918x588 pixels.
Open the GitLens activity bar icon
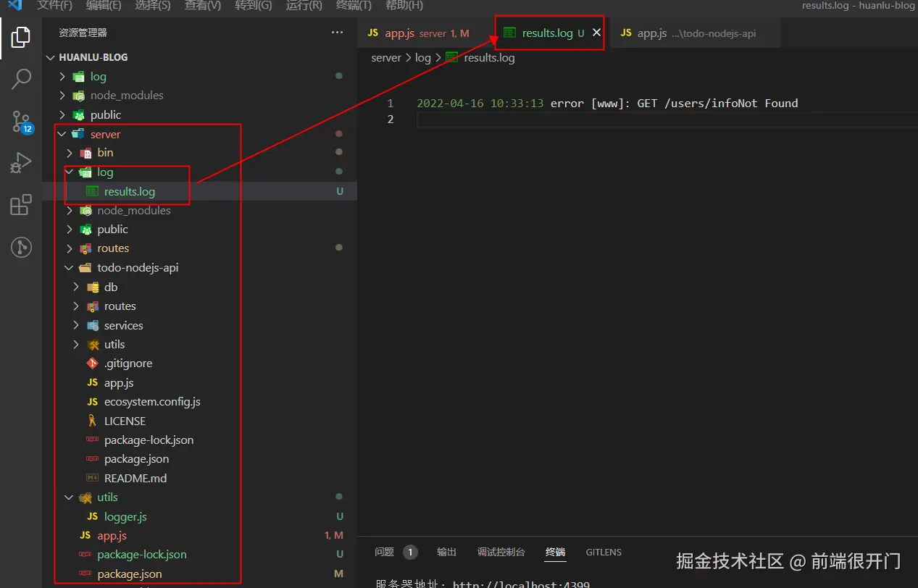click(x=21, y=248)
